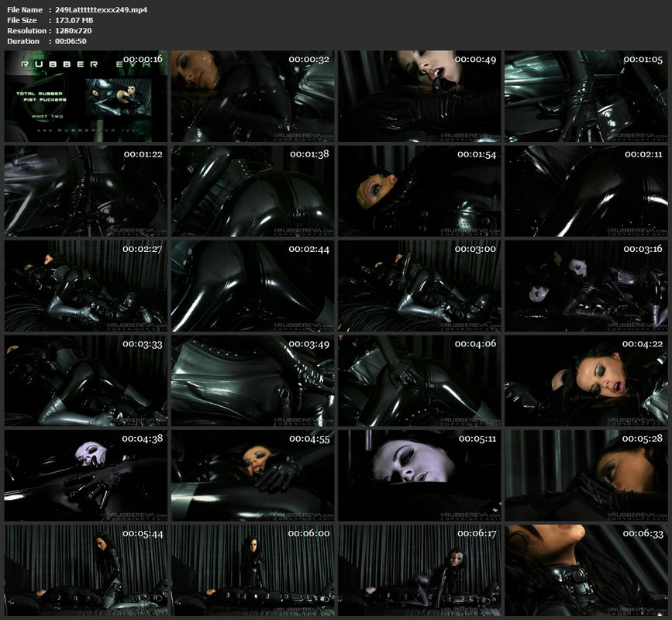Choose the thumbnail stamped 00:04:38
The width and height of the screenshot is (672, 620).
pos(86,476)
